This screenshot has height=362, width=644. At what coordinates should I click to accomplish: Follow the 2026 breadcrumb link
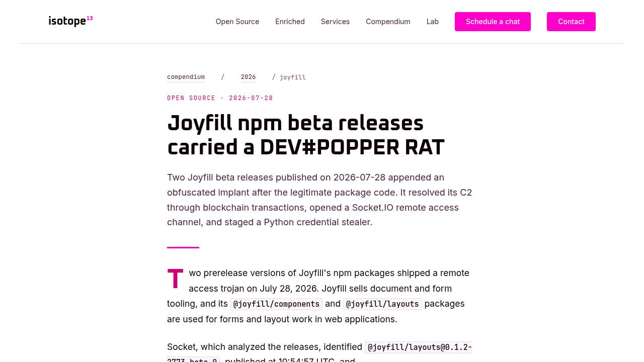pos(248,77)
